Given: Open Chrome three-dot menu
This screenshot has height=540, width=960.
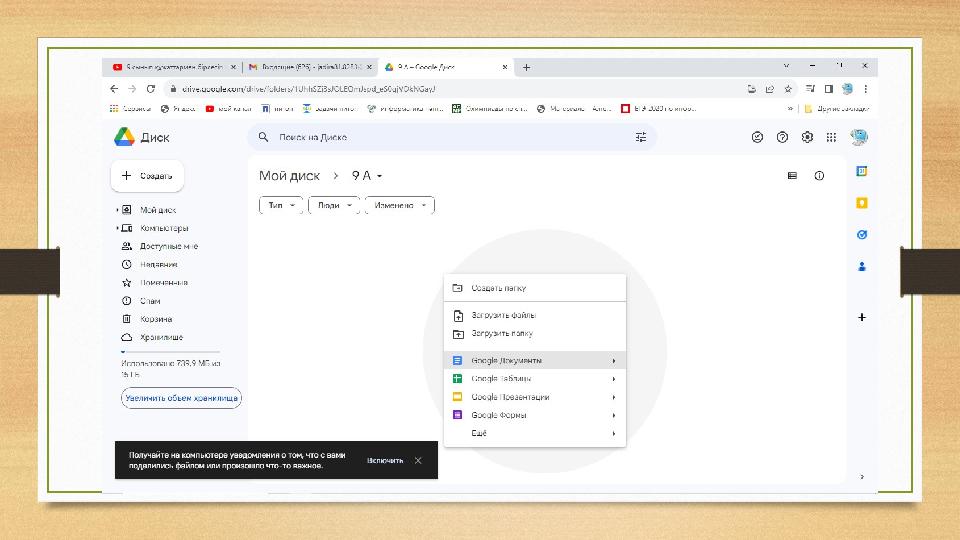Looking at the screenshot, I should [x=866, y=89].
